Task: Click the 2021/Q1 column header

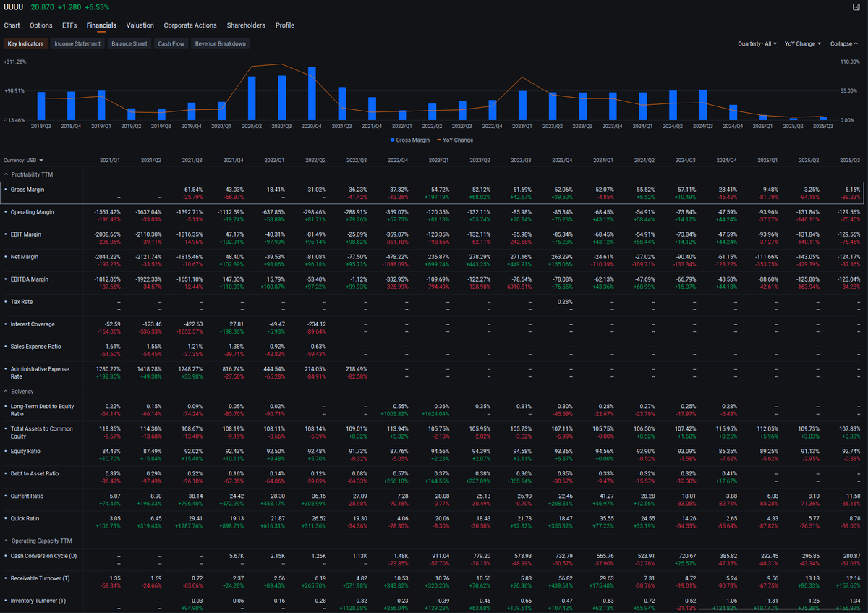Action: (x=110, y=160)
